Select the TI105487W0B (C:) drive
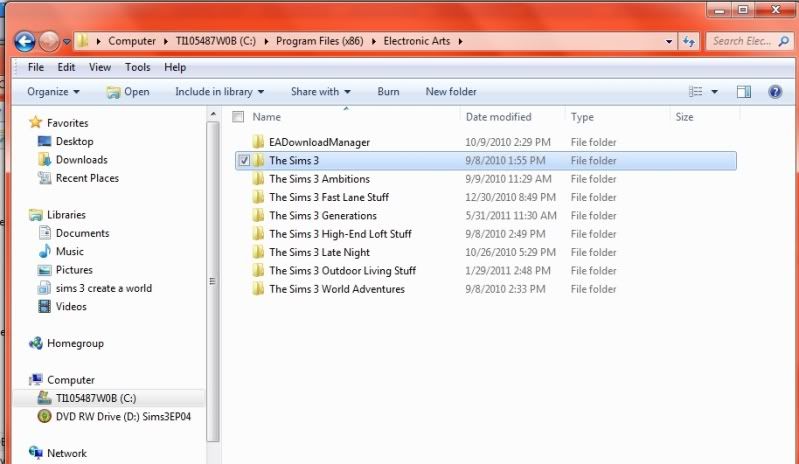This screenshot has width=799, height=464. 96,398
